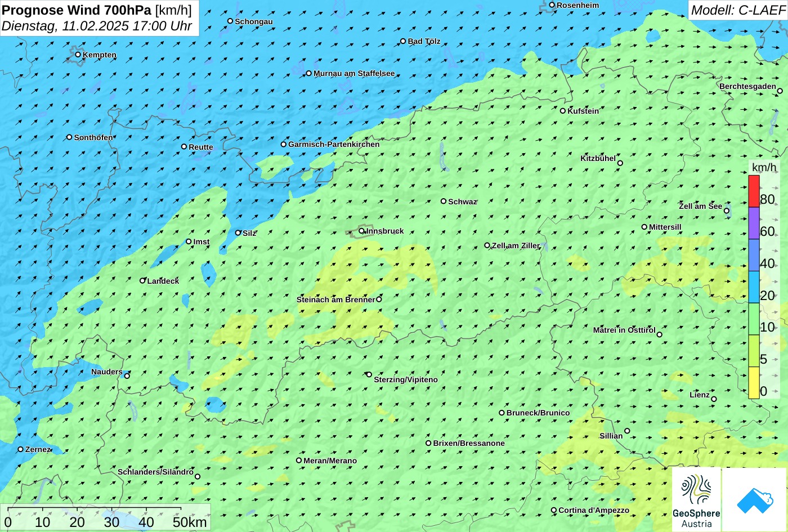Click the Schwaz location dot
The image size is (788, 532).
[444, 201]
